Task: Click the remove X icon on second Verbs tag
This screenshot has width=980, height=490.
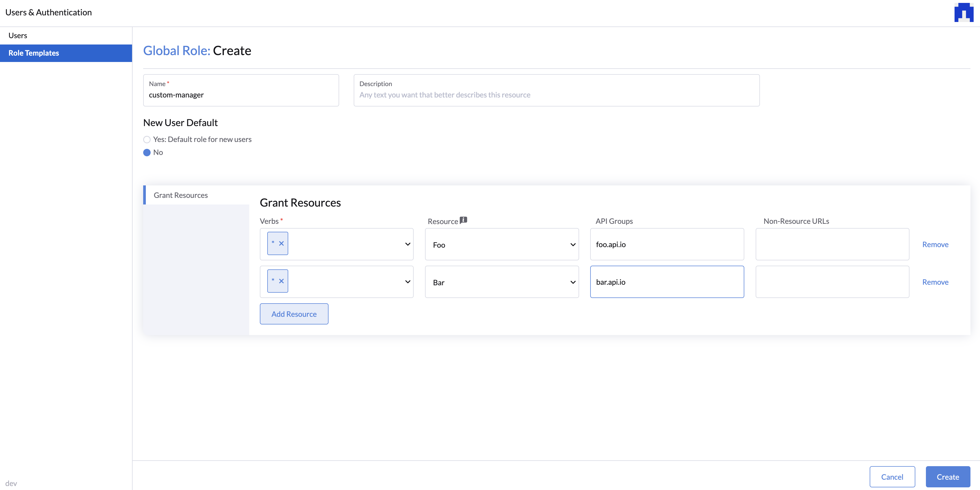Action: click(x=281, y=281)
